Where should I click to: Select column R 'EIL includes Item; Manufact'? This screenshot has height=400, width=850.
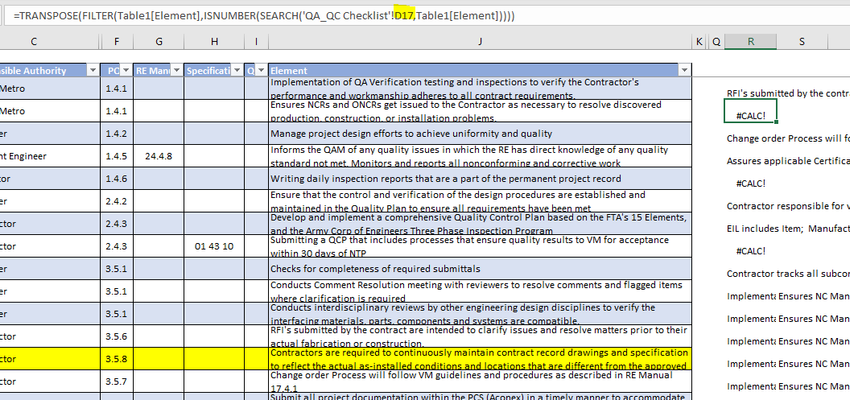coord(788,229)
